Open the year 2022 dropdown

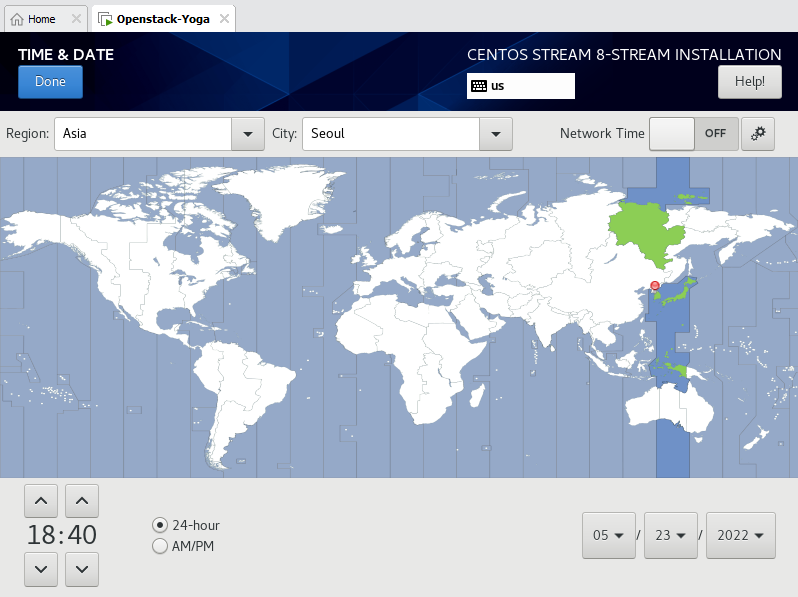coord(741,535)
